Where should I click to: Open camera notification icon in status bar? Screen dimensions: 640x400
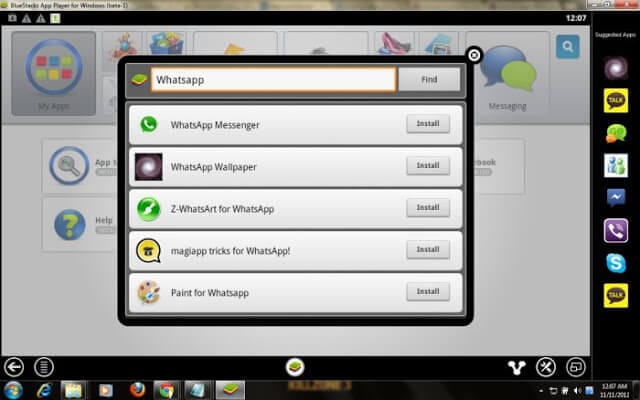click(x=13, y=18)
